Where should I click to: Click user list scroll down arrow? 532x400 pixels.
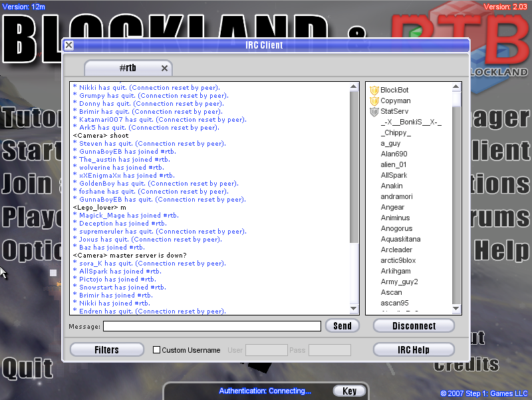click(x=456, y=308)
